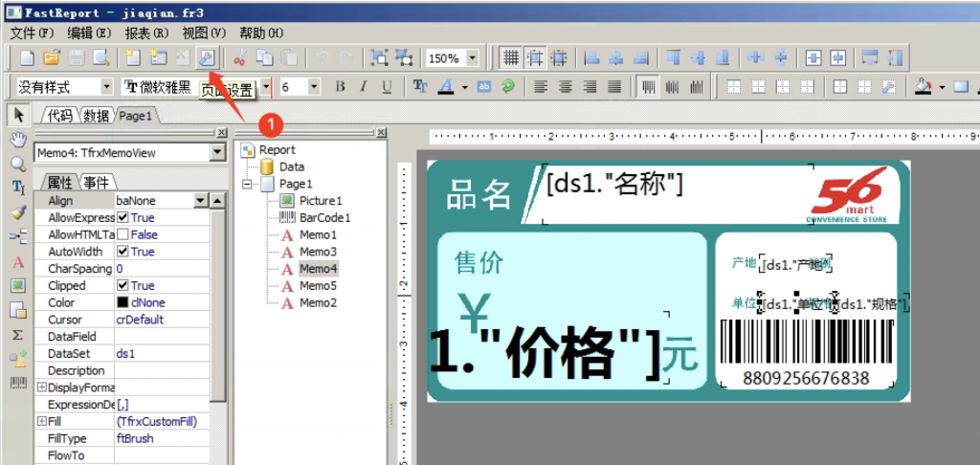Click the Open report folder icon
The image size is (980, 465).
52,57
